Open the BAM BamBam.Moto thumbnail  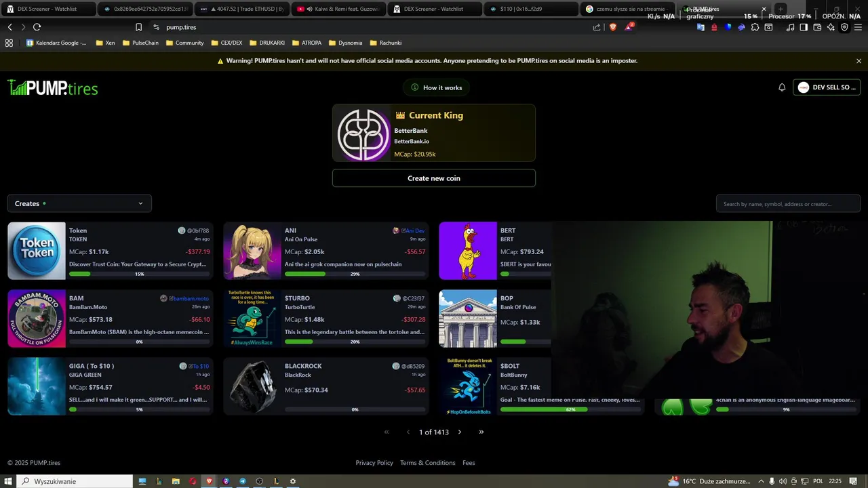pyautogui.click(x=37, y=319)
